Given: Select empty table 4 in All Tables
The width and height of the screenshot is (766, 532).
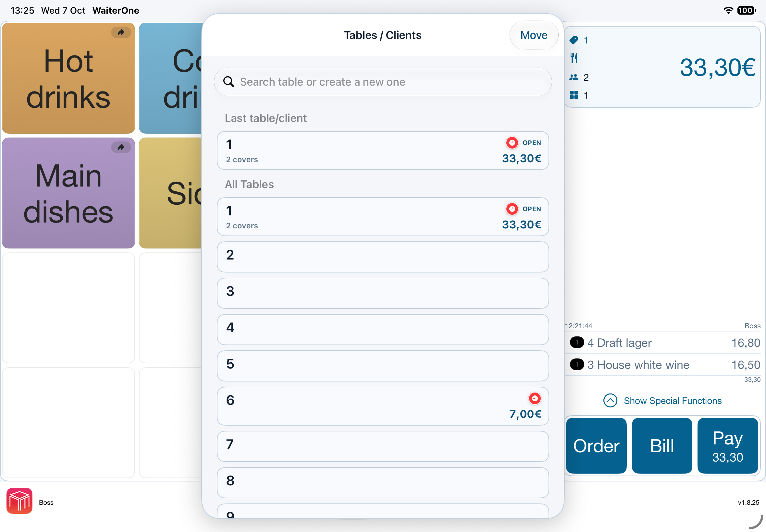Looking at the screenshot, I should [x=382, y=329].
